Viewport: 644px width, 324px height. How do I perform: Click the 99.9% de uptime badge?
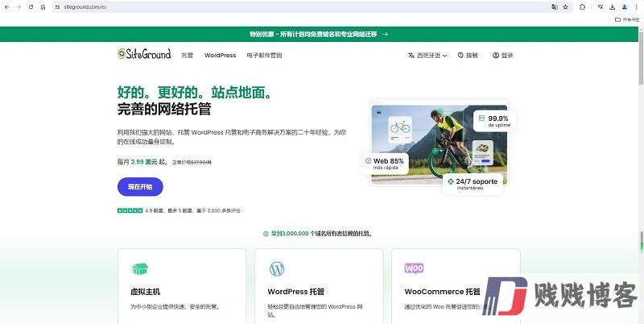click(494, 121)
